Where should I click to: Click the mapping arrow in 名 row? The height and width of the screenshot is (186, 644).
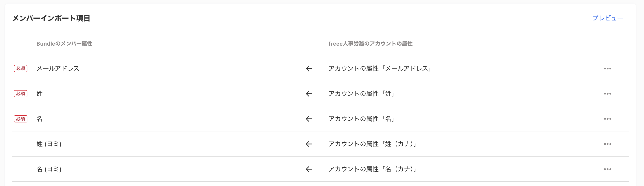coord(309,119)
